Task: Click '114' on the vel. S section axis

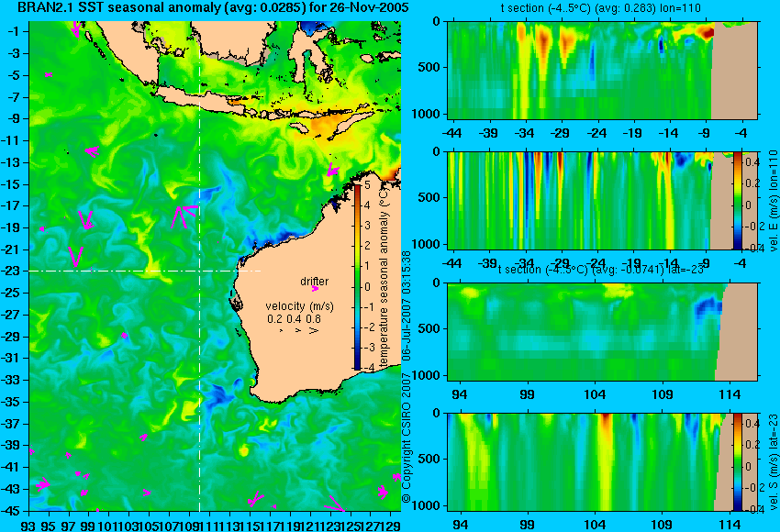Action: coord(730,525)
